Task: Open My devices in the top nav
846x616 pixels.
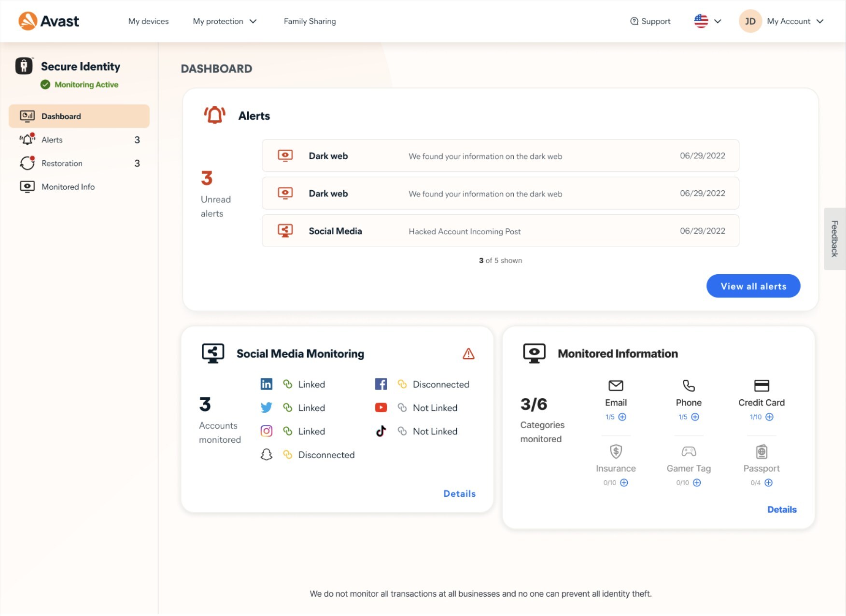Action: coord(148,21)
